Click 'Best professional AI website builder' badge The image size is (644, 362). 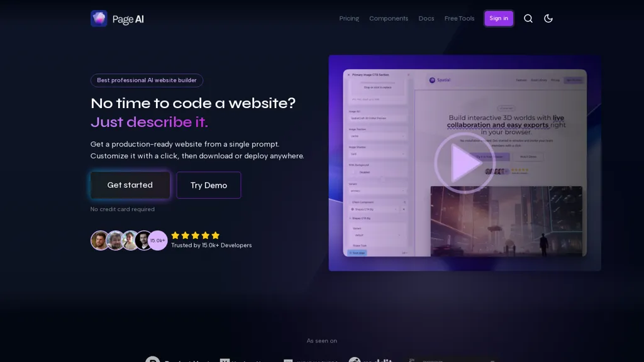[x=147, y=80]
